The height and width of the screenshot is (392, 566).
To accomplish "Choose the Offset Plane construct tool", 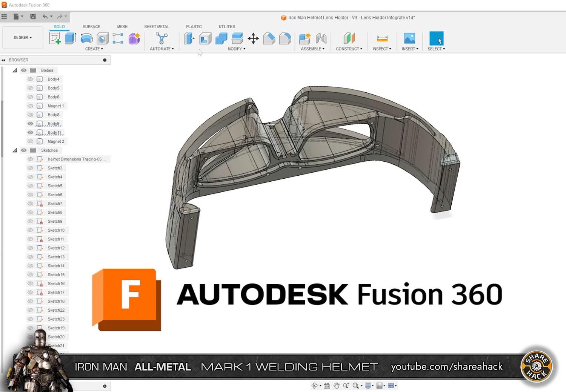I will point(349,38).
